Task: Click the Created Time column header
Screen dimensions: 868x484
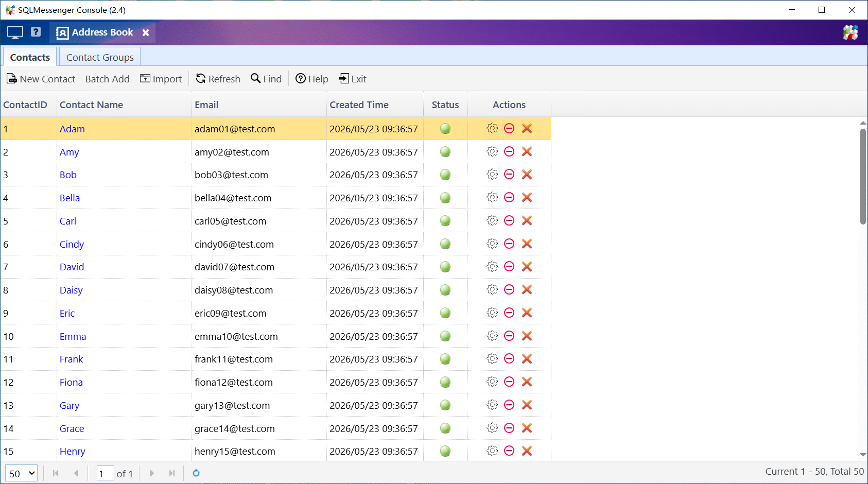Action: pyautogui.click(x=375, y=105)
